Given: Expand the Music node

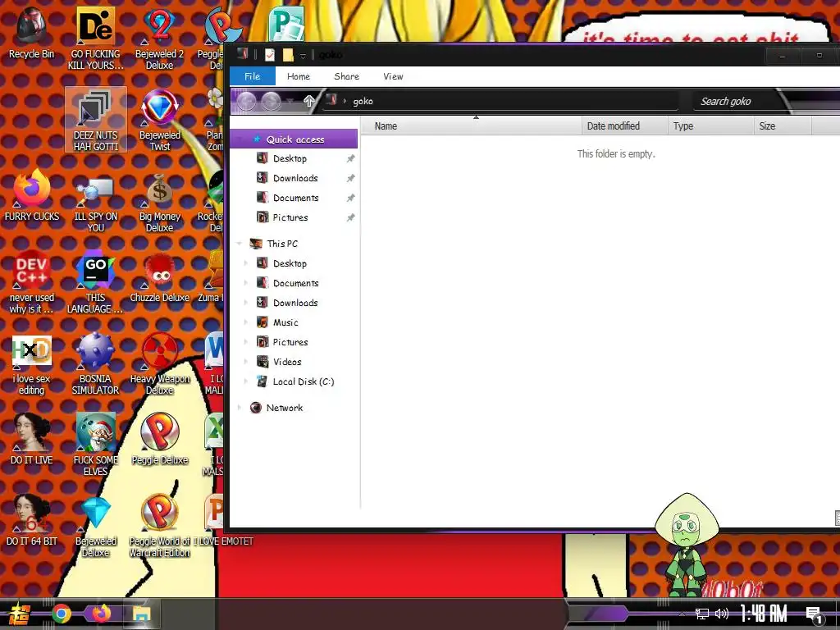Looking at the screenshot, I should pos(246,322).
